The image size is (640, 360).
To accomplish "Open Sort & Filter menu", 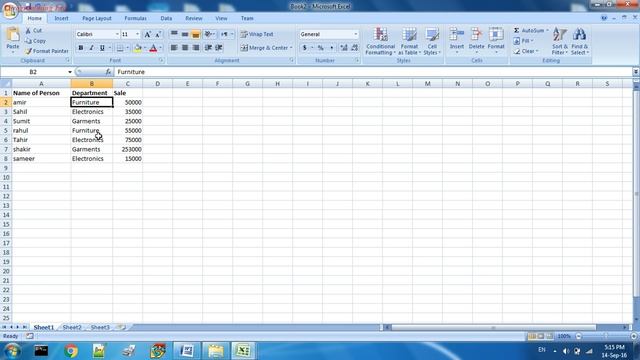I will [x=560, y=41].
